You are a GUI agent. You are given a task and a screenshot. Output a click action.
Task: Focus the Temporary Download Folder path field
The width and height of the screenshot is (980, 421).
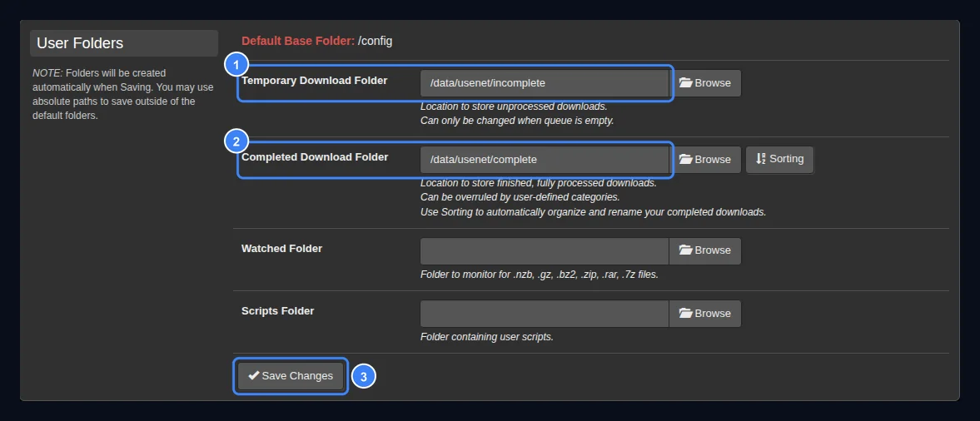click(x=545, y=83)
